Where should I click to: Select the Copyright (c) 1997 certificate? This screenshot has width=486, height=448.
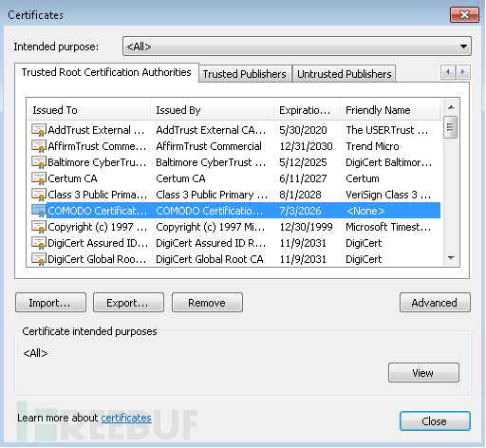97,227
